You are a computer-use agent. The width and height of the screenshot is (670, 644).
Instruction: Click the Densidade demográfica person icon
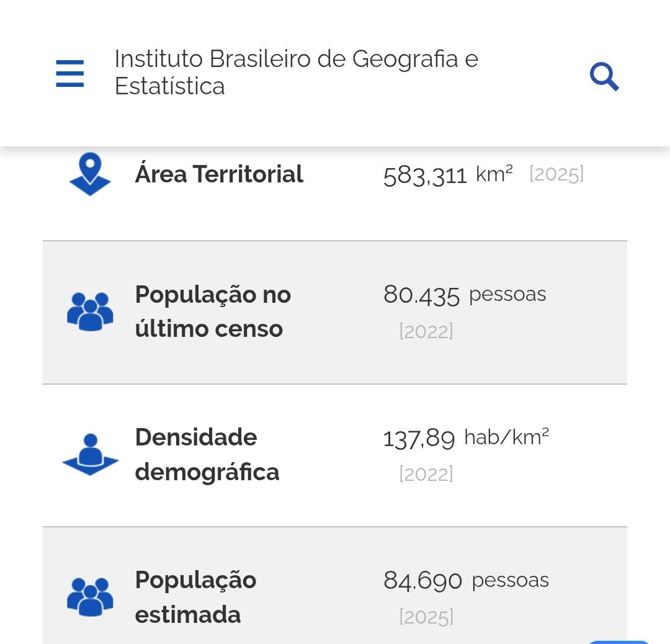point(90,454)
